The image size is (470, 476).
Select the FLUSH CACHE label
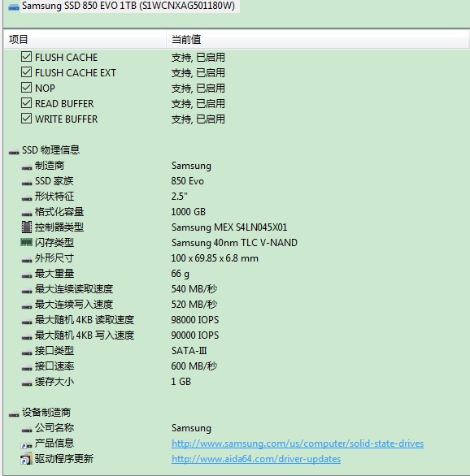[66, 58]
